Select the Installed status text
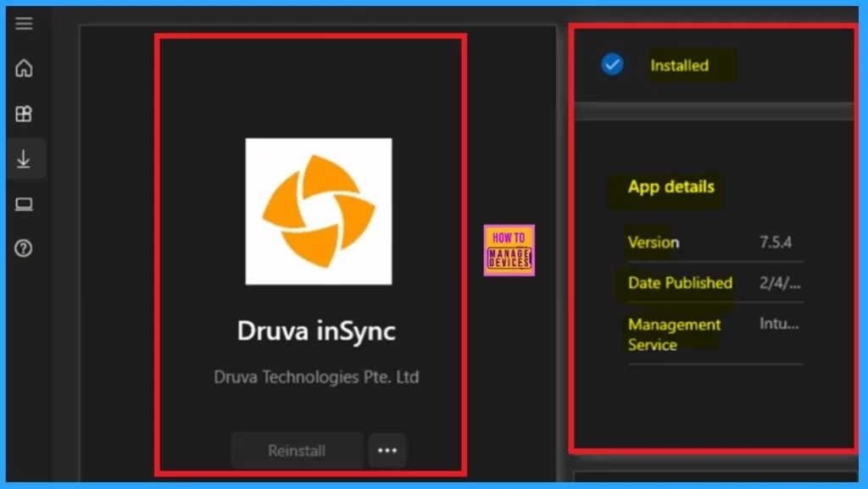 point(679,65)
